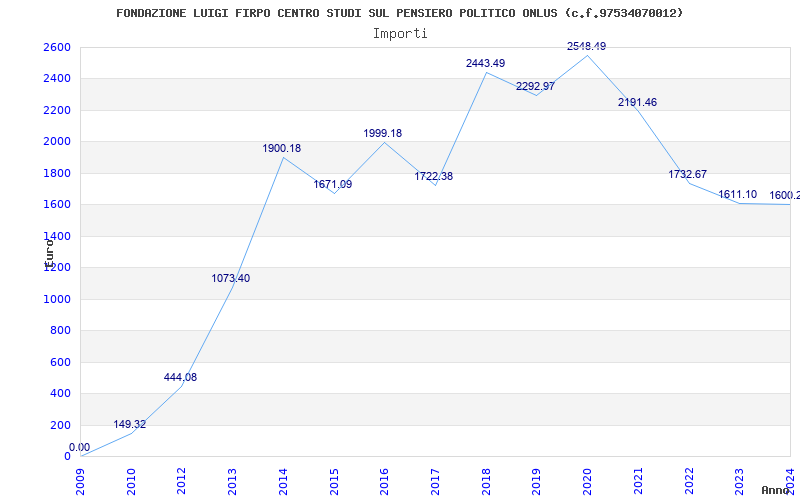Screen dimensions: 800x500
Task: Click the x-axis year 2017
Action: pyautogui.click(x=435, y=481)
